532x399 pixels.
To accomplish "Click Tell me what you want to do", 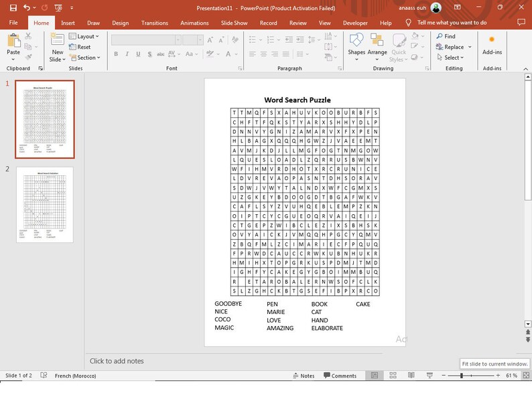I will (452, 23).
